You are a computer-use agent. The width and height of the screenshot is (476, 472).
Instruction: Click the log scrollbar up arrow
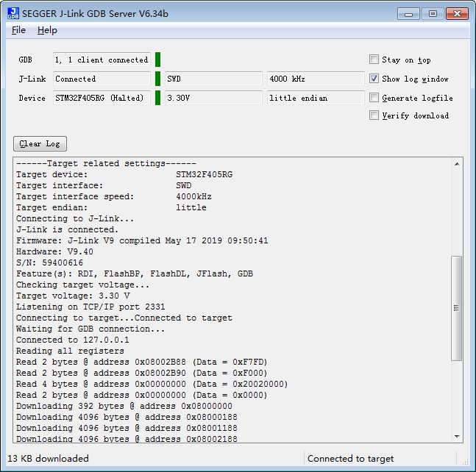(x=457, y=164)
